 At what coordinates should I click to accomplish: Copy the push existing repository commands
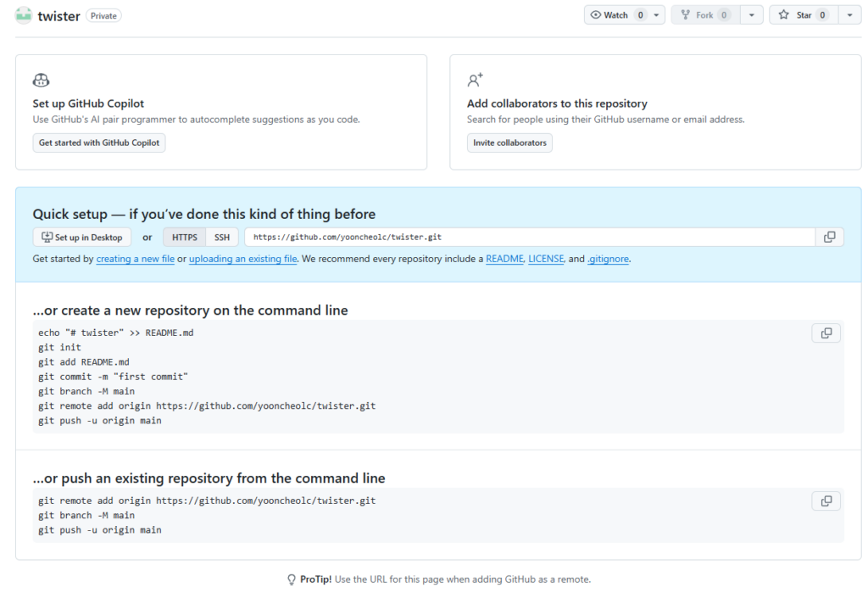(x=826, y=501)
